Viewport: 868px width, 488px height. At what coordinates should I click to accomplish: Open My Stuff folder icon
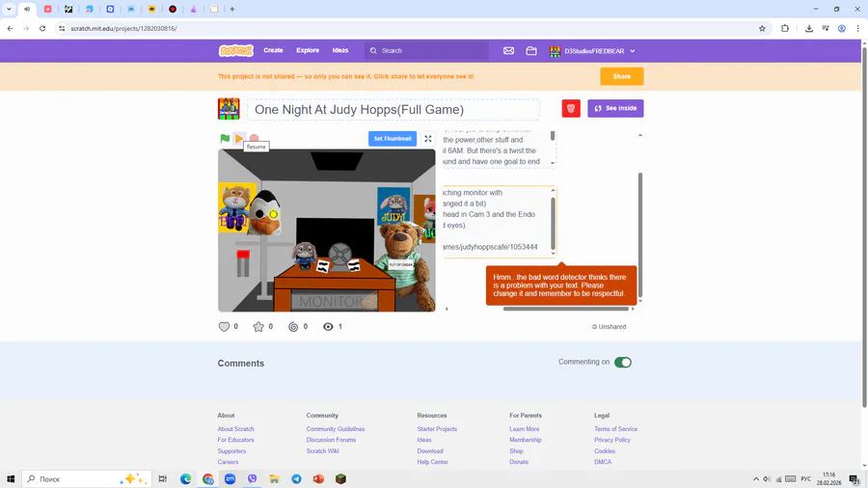(x=531, y=51)
